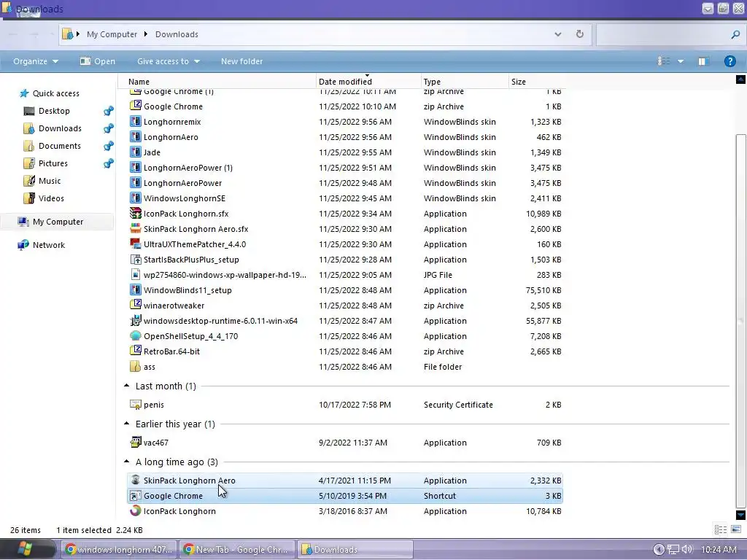747x560 pixels.
Task: Select IconPack Longhorn.sfx application icon
Action: click(135, 214)
